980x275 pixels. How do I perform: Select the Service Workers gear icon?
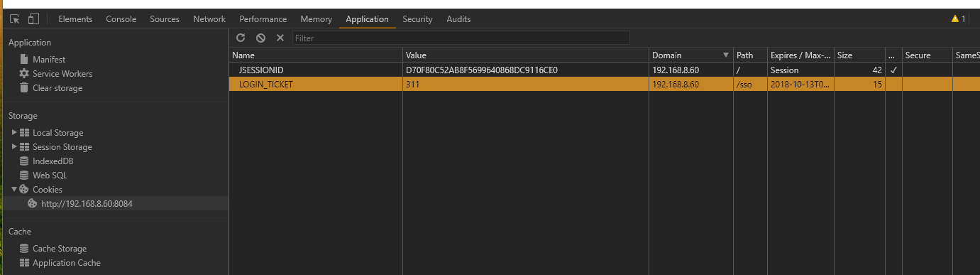[24, 74]
